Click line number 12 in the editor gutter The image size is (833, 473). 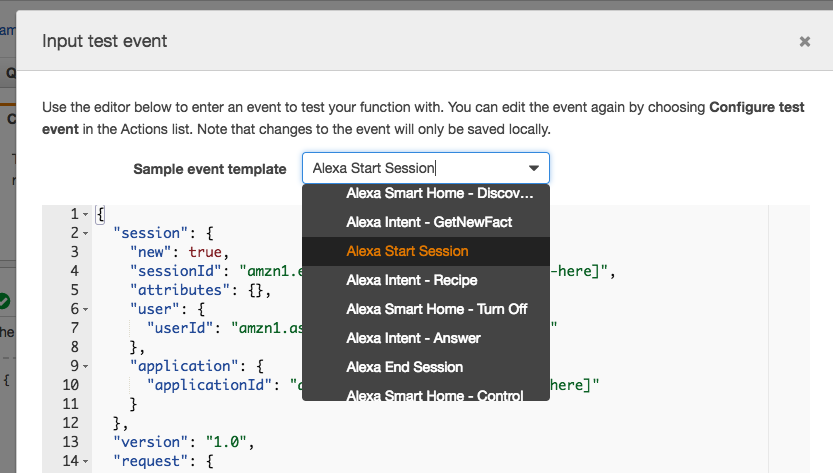[x=71, y=423]
